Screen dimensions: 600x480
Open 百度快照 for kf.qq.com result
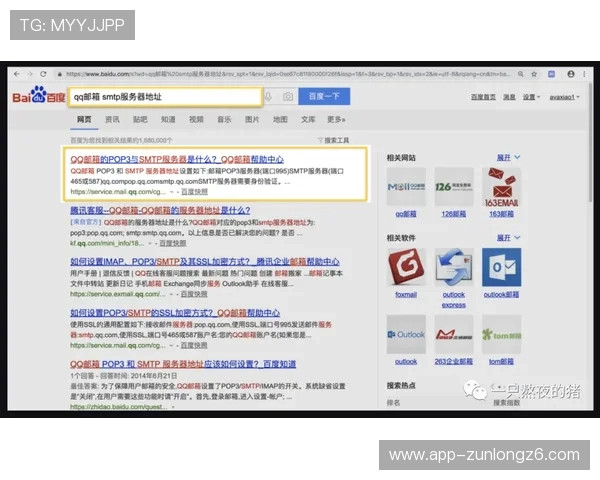(x=173, y=243)
